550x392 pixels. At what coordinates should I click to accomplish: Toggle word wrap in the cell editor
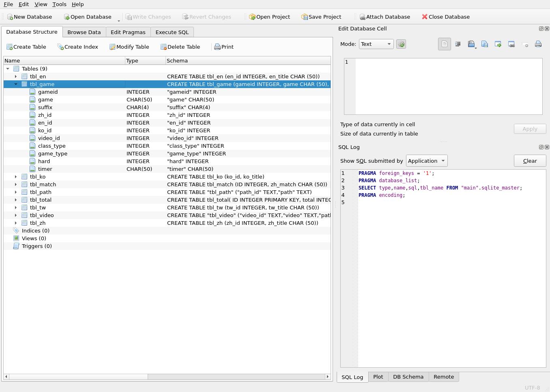click(x=445, y=44)
